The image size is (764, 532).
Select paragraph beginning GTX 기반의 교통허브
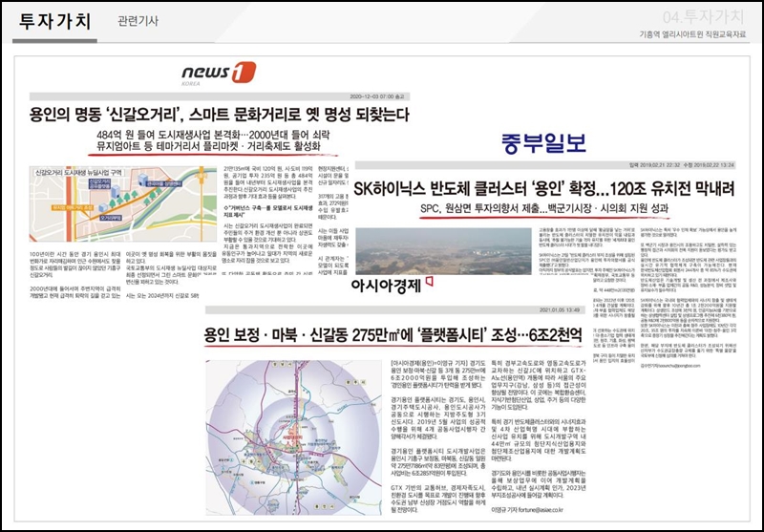click(x=438, y=499)
